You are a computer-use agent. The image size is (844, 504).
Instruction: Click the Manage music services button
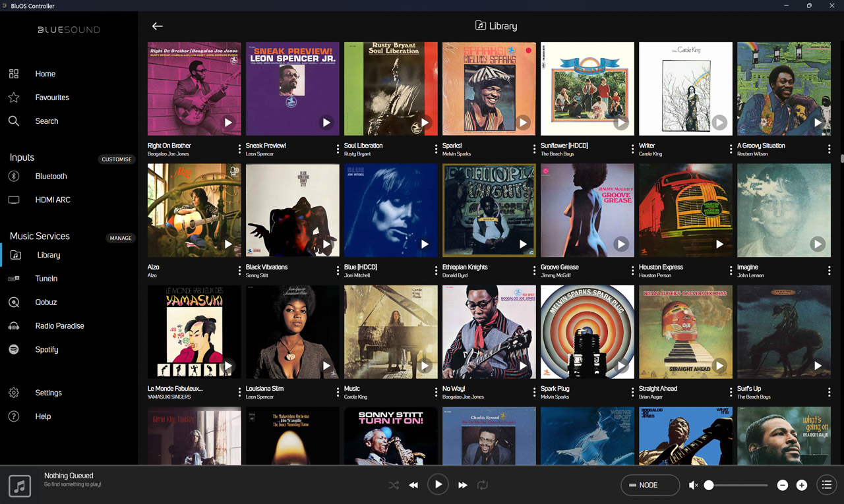click(x=120, y=238)
